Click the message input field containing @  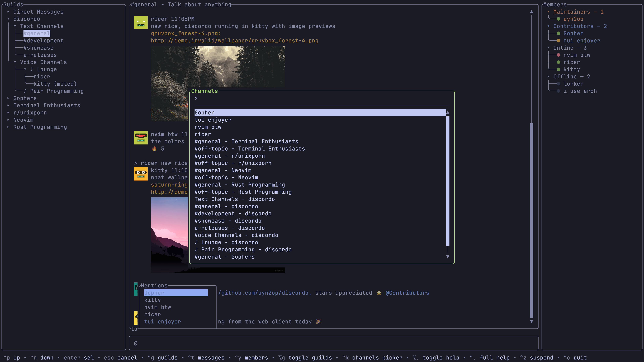coord(334,343)
